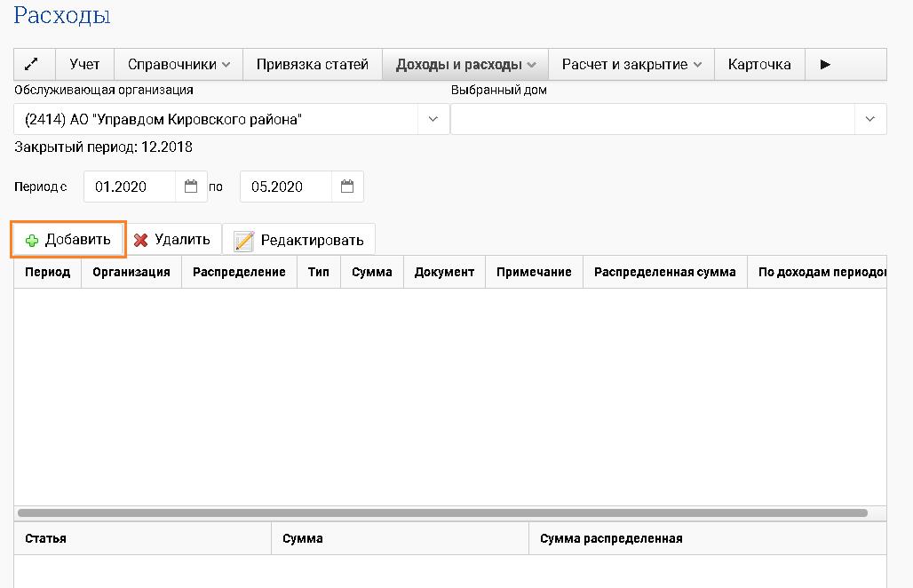Viewport: 913px width, 588px height.
Task: Click the green plus icon on Добавить
Action: 32,239
